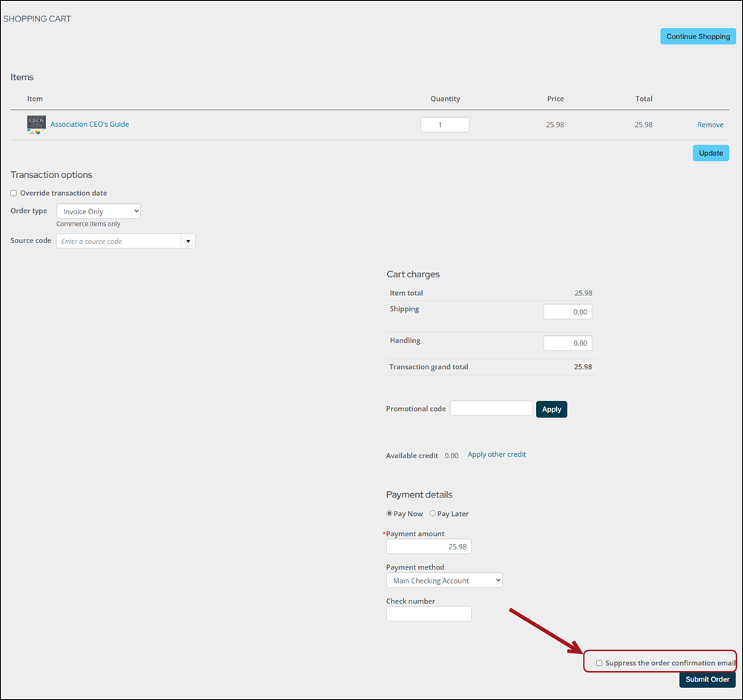Click the Quantity column header
The width and height of the screenshot is (743, 700).
pos(445,99)
